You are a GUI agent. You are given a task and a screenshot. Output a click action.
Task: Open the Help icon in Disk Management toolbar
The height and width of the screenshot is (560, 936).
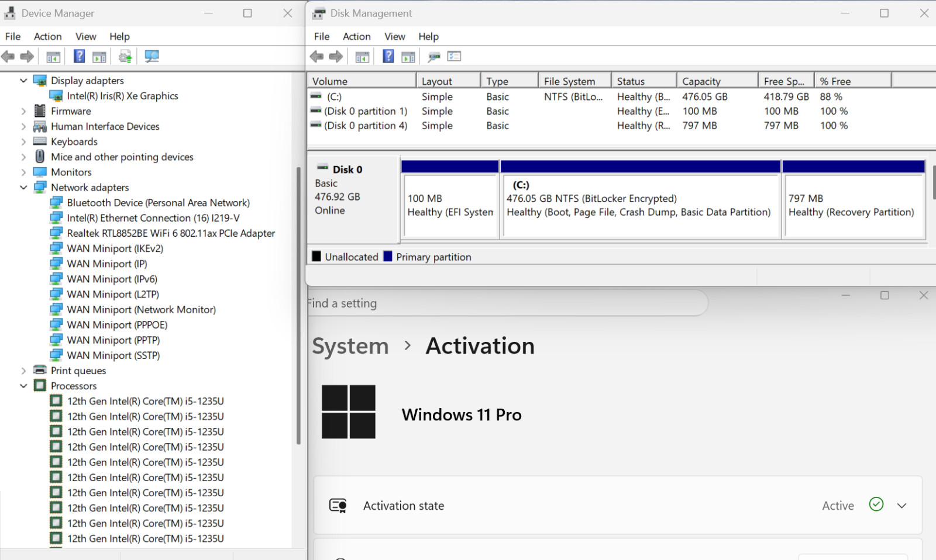[x=388, y=57]
